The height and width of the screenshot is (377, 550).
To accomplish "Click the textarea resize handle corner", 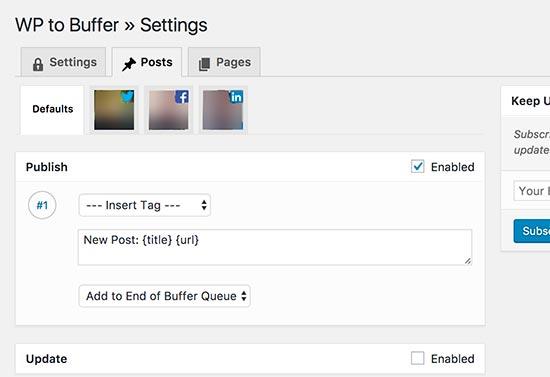I will [468, 261].
